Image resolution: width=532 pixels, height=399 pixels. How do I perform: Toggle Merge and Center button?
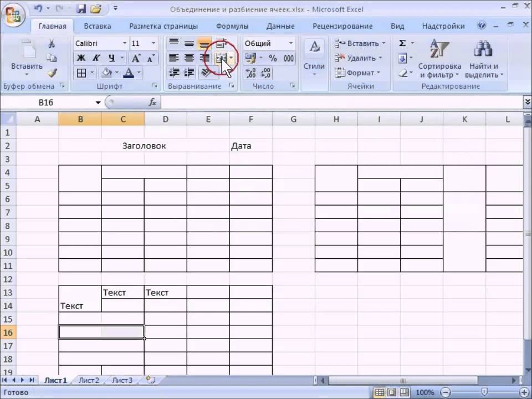click(x=221, y=58)
